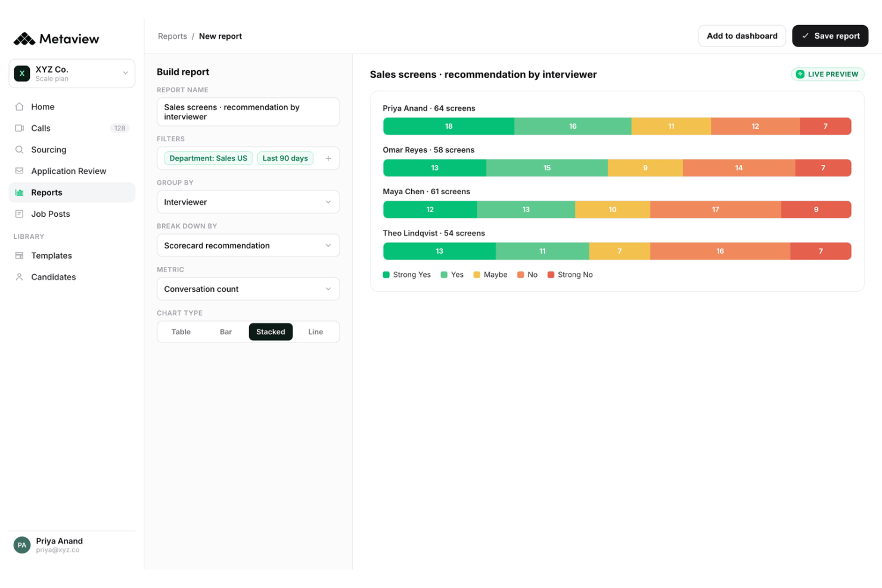This screenshot has width=882, height=588.
Task: Click the Calls video icon
Action: click(x=19, y=128)
